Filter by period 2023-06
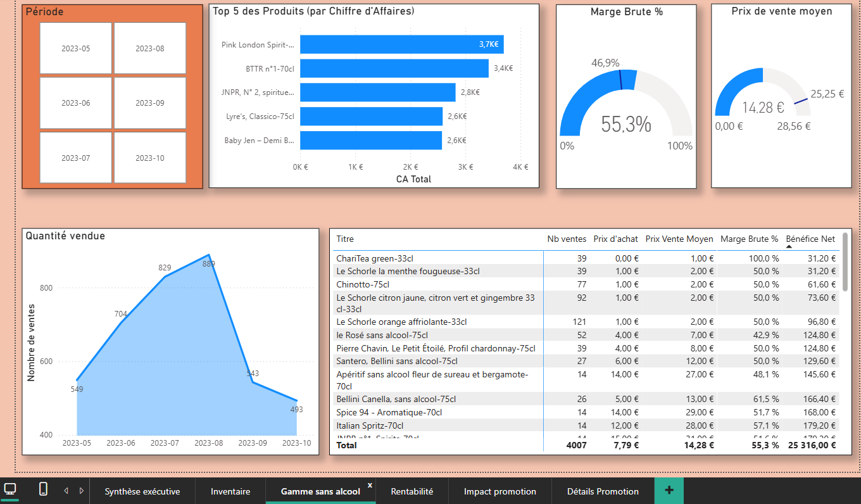This screenshot has height=504, width=861. [76, 103]
